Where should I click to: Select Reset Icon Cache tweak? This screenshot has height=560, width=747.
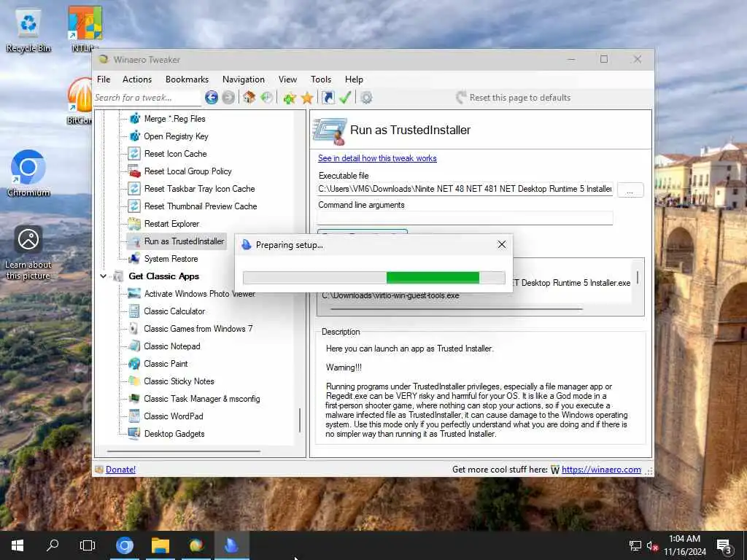pos(175,154)
